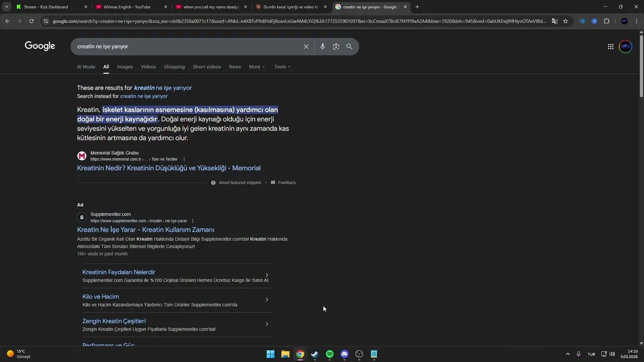Open Spotify from the taskbar
644x362 pixels.
tap(330, 354)
